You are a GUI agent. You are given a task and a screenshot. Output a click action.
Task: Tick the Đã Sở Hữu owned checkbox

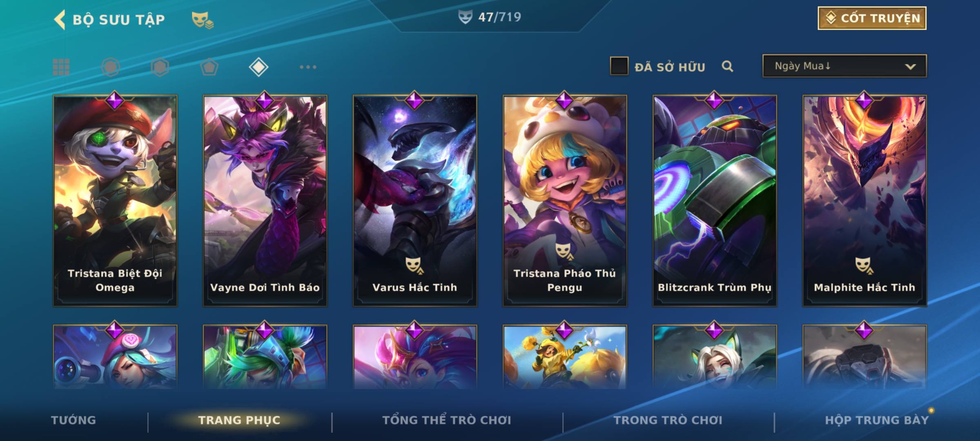[x=619, y=66]
